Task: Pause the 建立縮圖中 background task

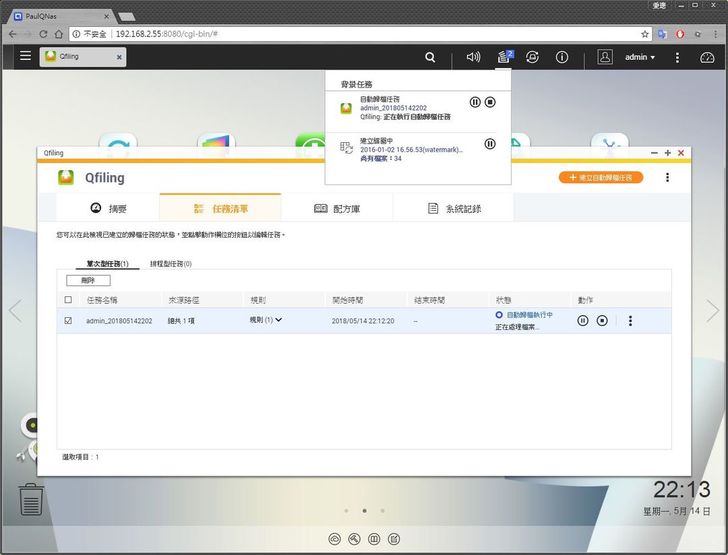Action: (490, 144)
